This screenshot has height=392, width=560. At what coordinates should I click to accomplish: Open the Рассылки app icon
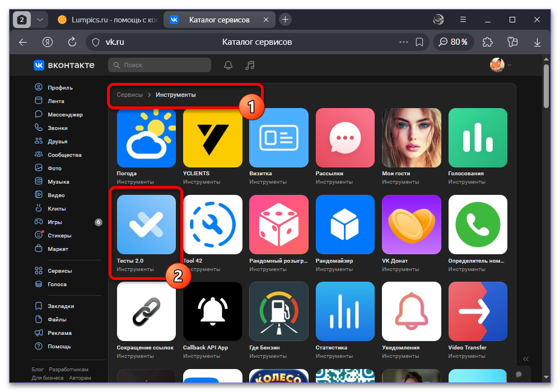point(345,138)
